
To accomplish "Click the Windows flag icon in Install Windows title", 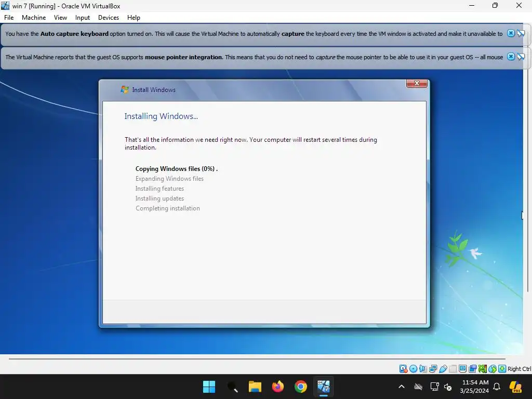I will (x=125, y=89).
